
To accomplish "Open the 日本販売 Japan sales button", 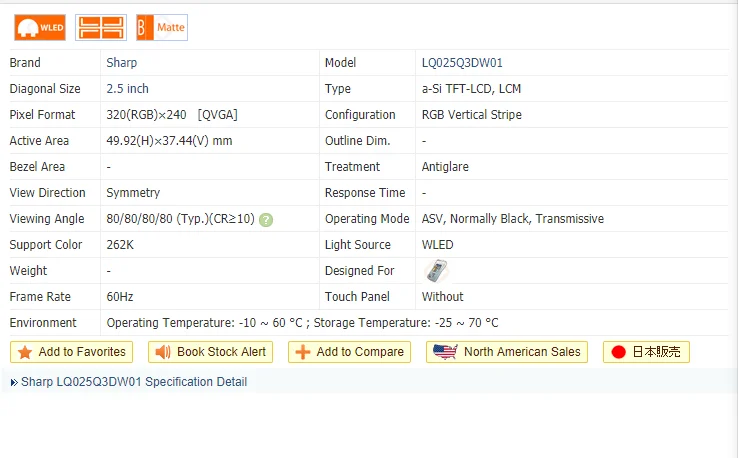I will coord(646,352).
